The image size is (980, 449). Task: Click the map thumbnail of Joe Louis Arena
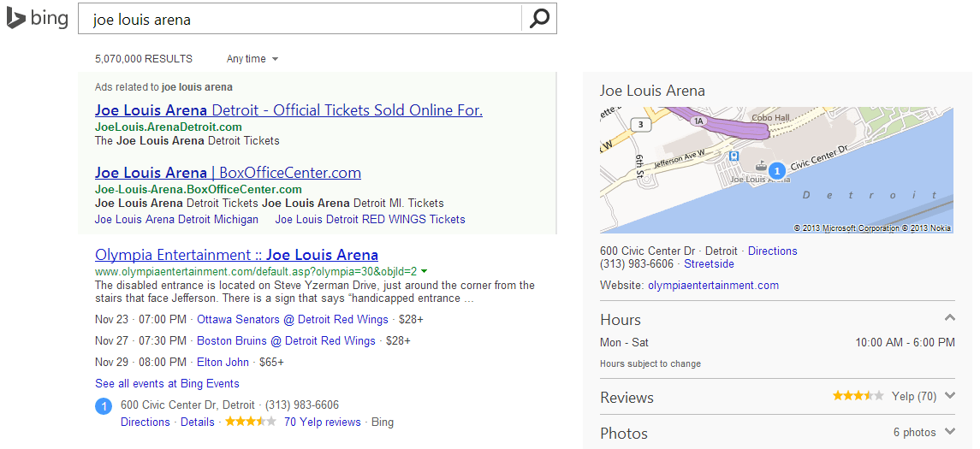point(776,170)
